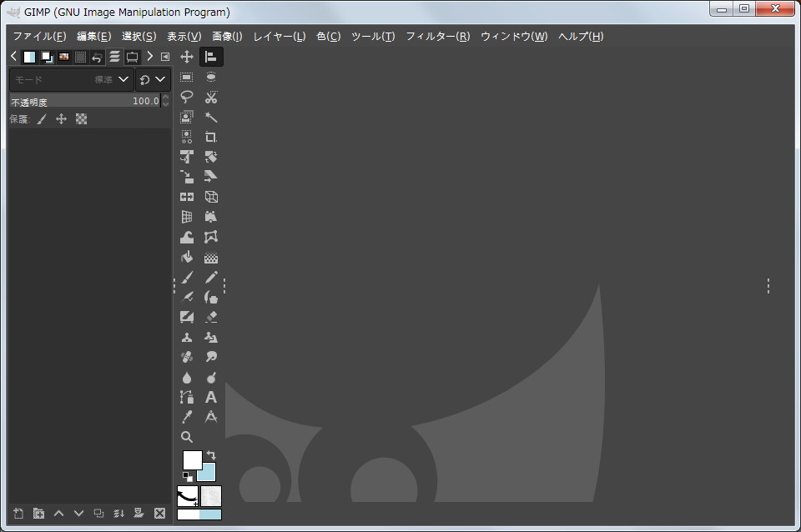
Task: Toggle lock position and size icon
Action: [x=61, y=119]
